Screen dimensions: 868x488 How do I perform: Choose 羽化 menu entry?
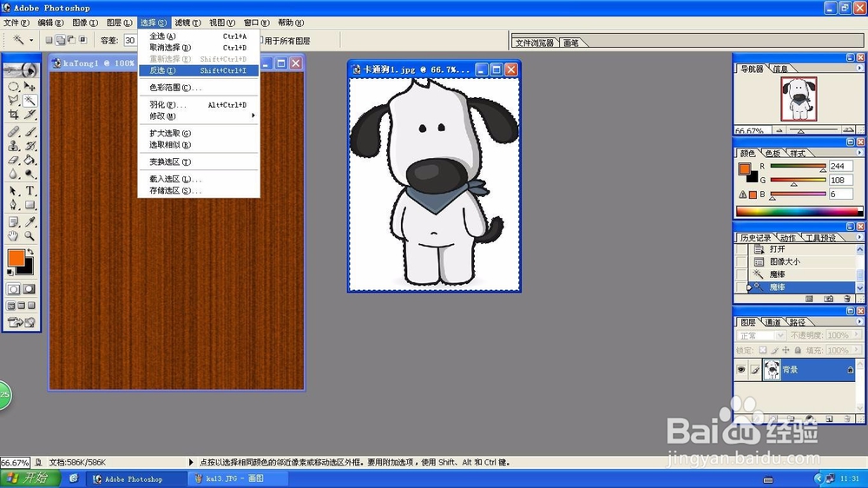point(199,105)
